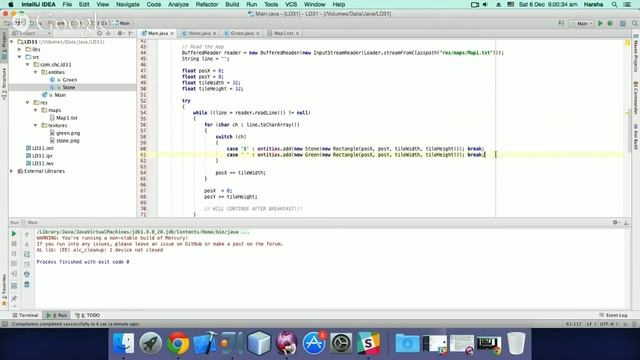This screenshot has height=360, width=640.
Task: Expand the libs folder
Action: click(x=20, y=49)
